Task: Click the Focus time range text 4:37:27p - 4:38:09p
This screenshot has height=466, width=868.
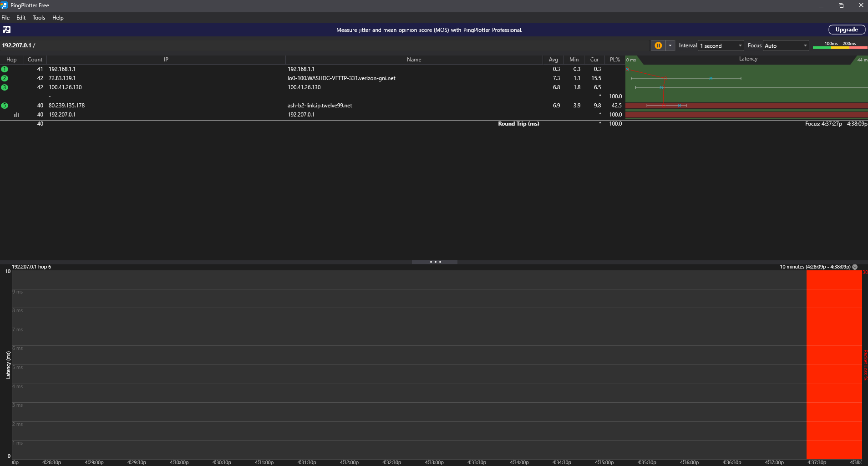Action: coord(836,124)
